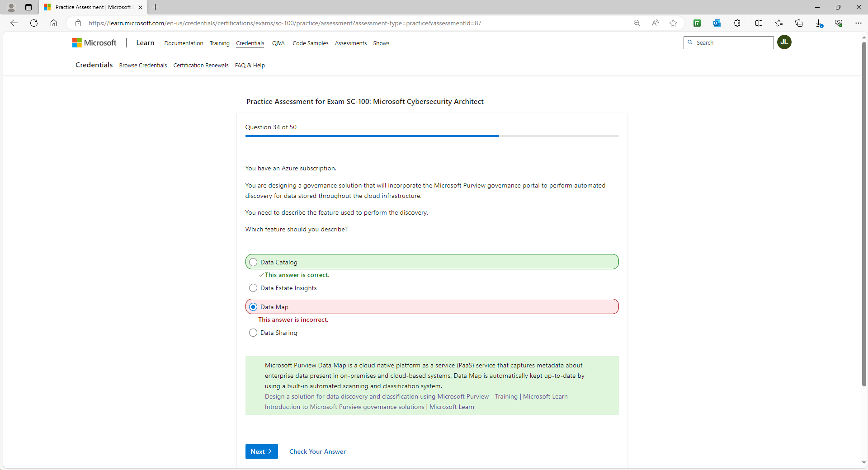Go to Browse Credentials tab

pos(143,66)
